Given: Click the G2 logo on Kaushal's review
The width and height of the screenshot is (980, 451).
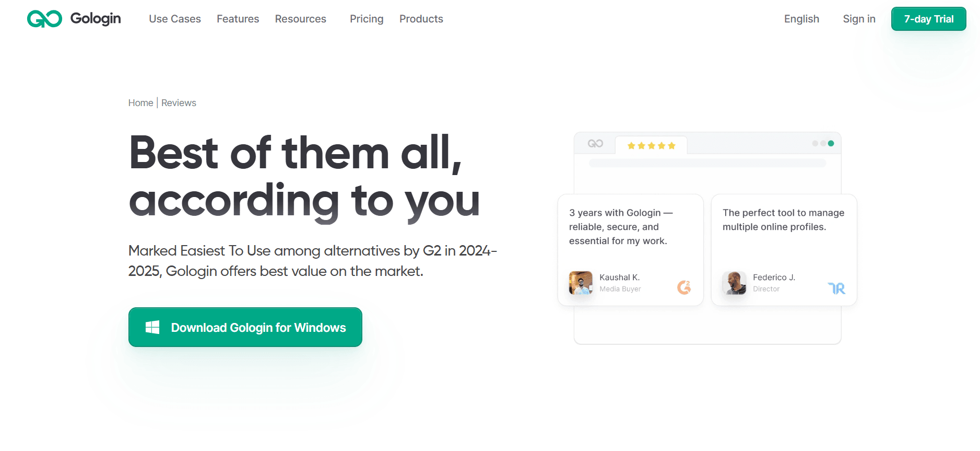Looking at the screenshot, I should coord(684,287).
